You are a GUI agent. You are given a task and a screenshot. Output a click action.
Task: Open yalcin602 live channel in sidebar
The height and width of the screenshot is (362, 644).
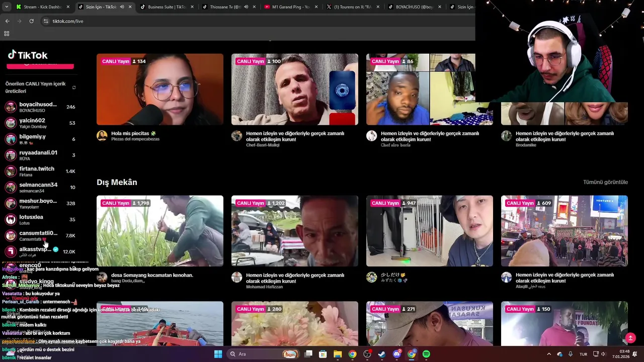tap(40, 123)
